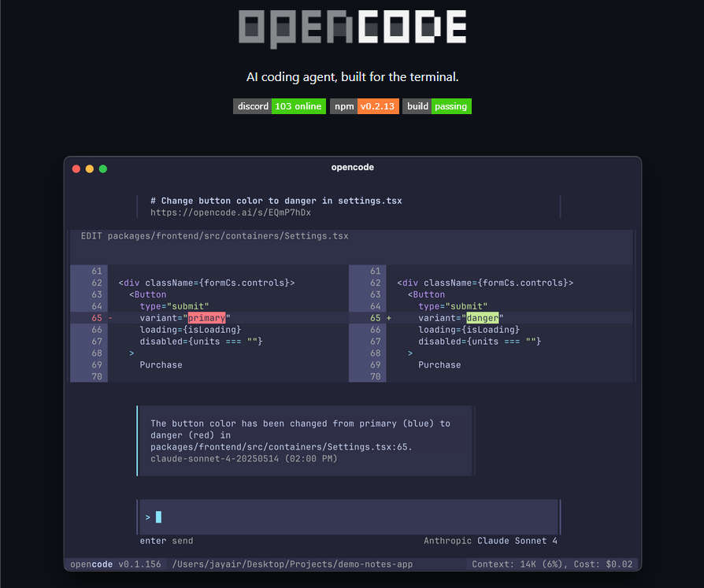Viewport: 704px width, 588px height.
Task: Click line number 70 in the right diff pane
Action: pos(376,376)
